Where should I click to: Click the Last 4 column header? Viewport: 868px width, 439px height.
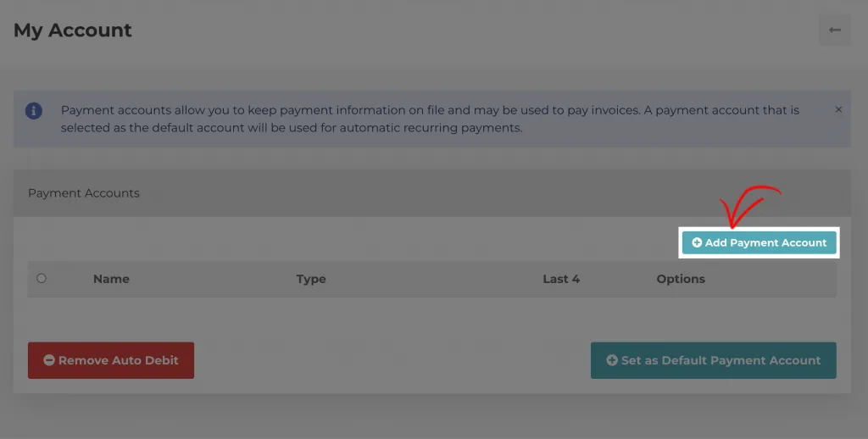coord(561,279)
